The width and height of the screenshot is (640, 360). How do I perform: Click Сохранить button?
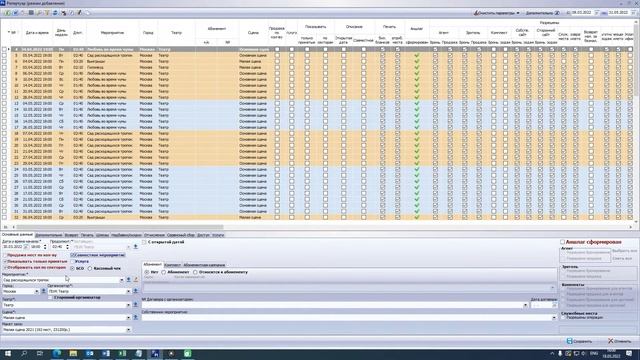tap(579, 341)
